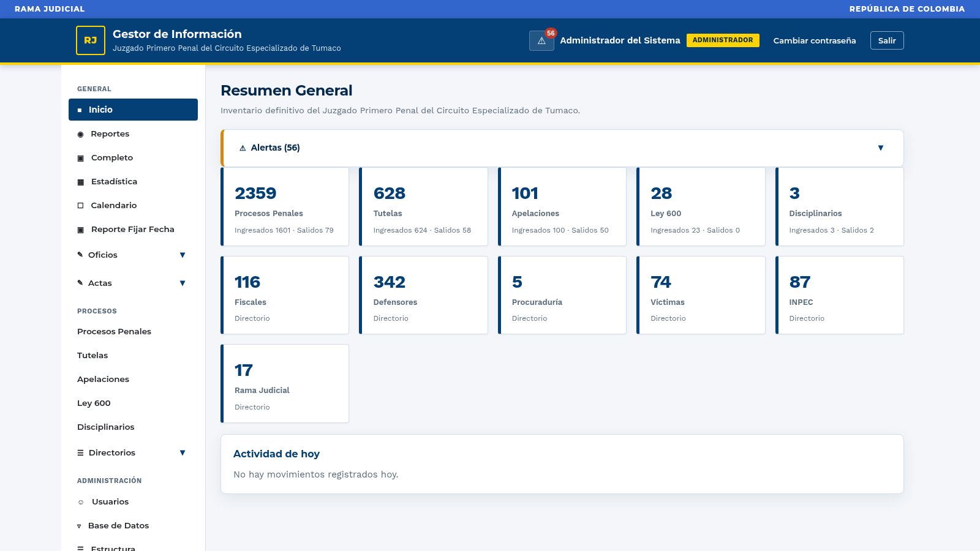Open the 87 INPEC directory card
Image resolution: width=980 pixels, height=551 pixels.
840,295
